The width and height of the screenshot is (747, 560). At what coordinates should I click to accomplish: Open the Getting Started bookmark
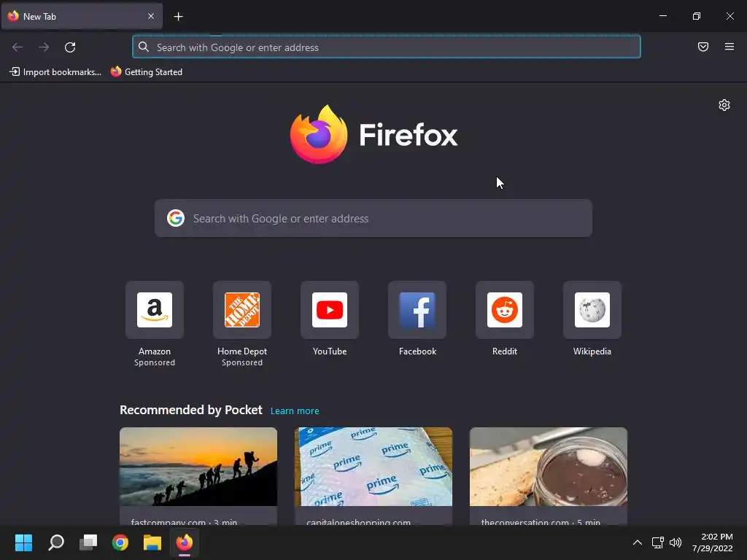(x=147, y=72)
